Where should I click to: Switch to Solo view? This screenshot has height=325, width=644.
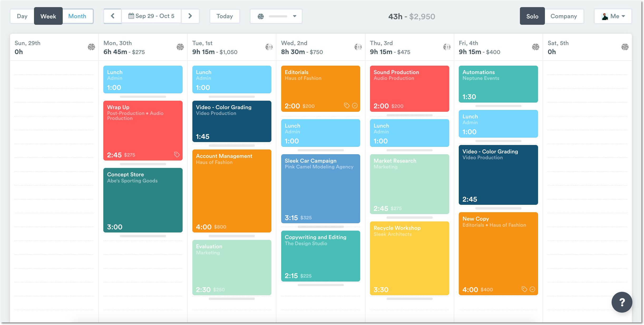point(532,16)
